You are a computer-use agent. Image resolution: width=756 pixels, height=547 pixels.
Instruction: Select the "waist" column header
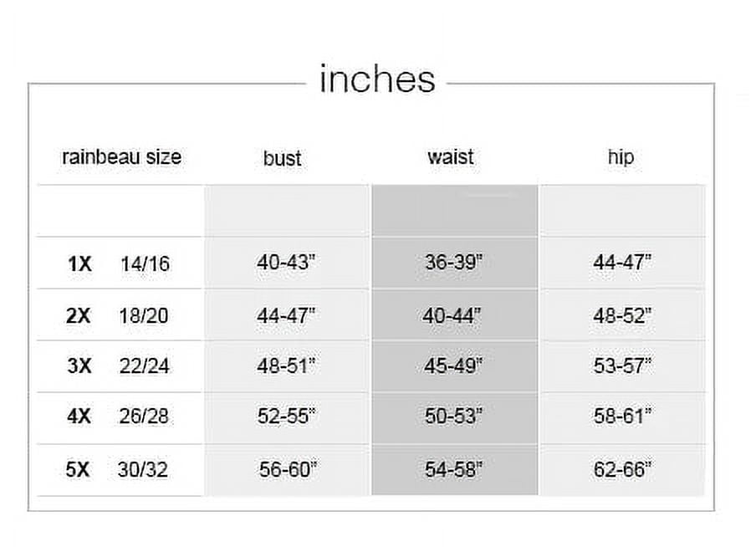pos(450,157)
